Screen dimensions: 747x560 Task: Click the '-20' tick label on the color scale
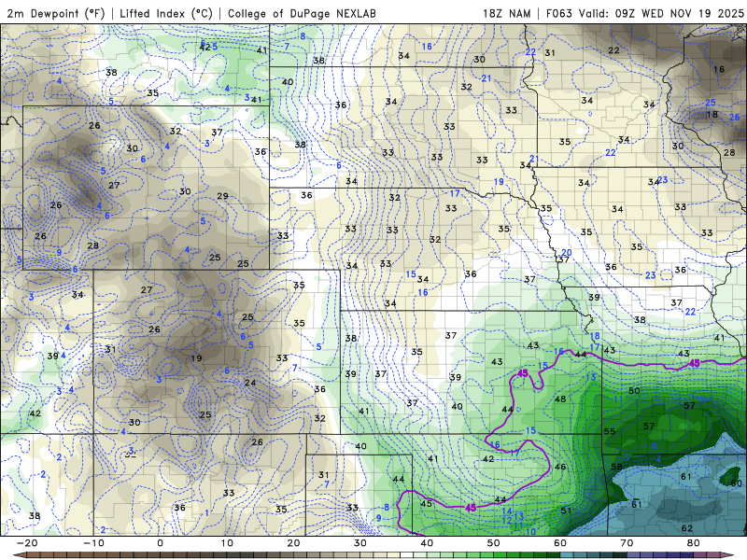coord(27,543)
